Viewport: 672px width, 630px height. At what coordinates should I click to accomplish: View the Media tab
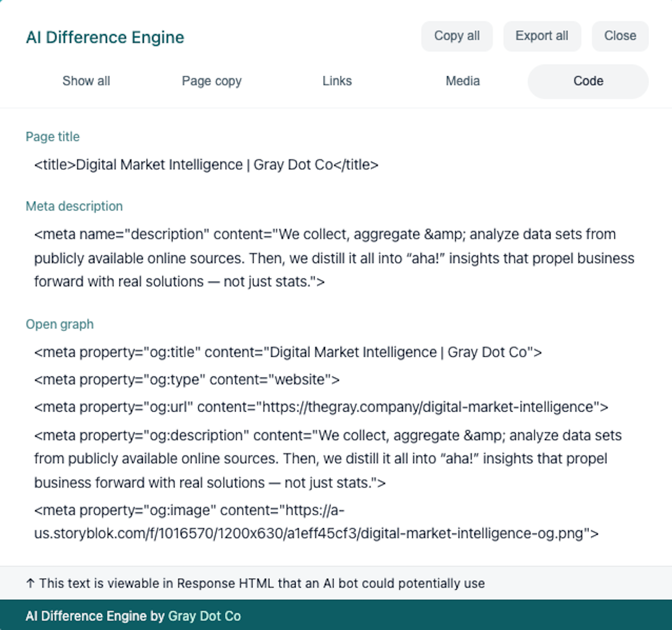(463, 81)
